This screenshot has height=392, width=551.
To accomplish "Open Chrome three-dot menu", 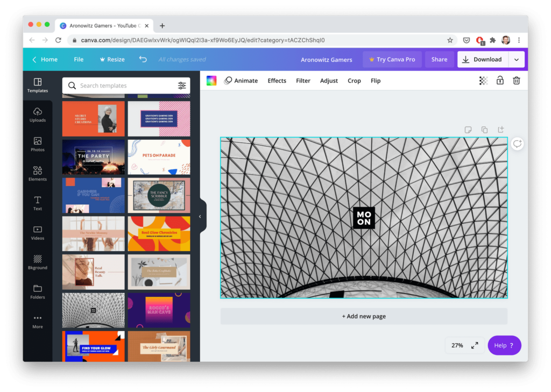I will [x=519, y=40].
